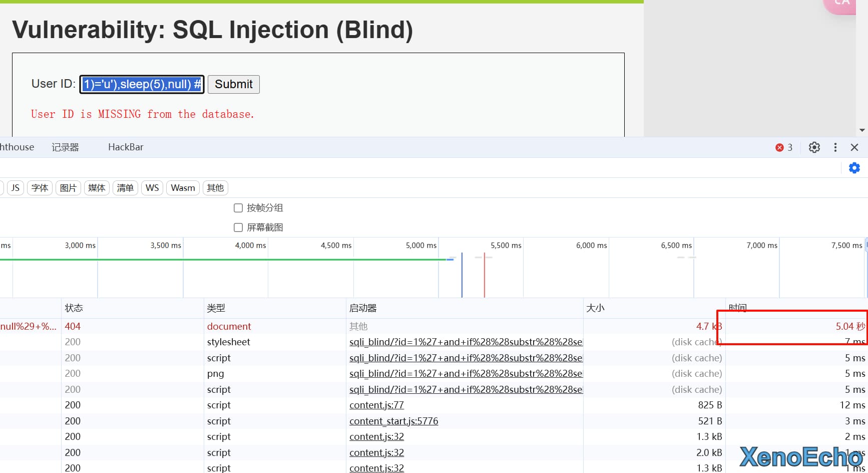The image size is (868, 473).
Task: Switch to the 记录器 tab
Action: [65, 147]
